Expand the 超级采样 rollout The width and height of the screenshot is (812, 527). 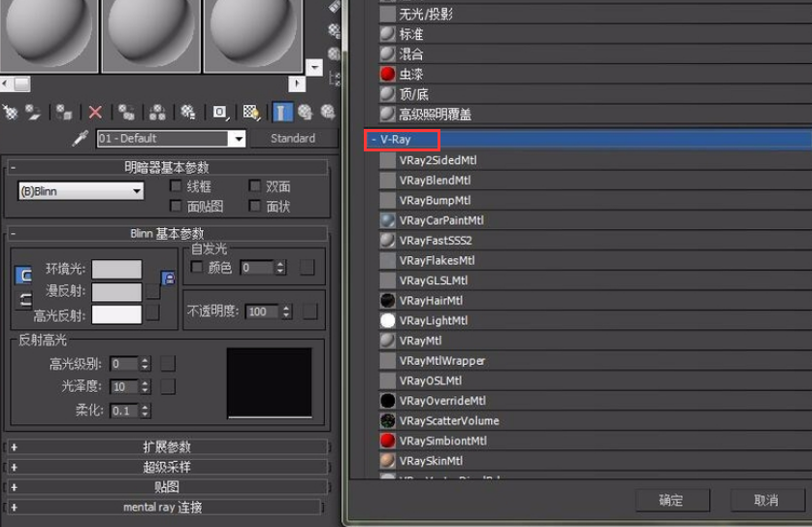coord(167,467)
